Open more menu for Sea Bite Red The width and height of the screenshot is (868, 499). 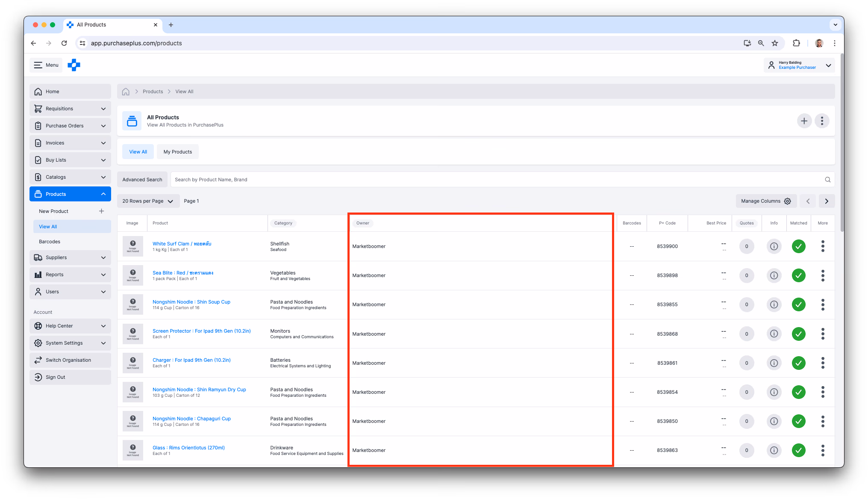tap(823, 275)
